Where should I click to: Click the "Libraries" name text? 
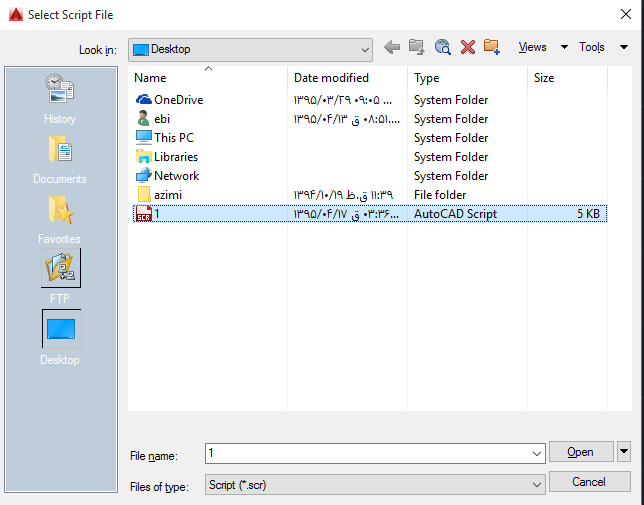point(176,157)
